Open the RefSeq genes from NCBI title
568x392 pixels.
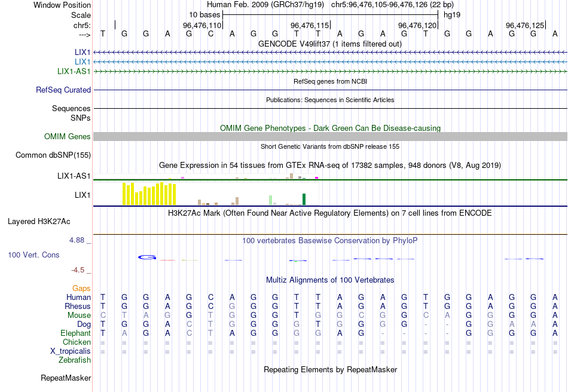(330, 81)
